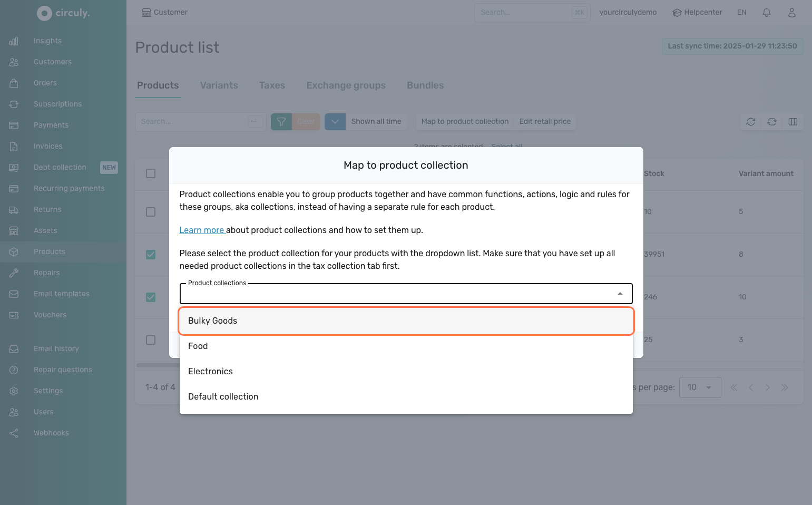Screen dimensions: 812x505
Task: Expand the time range chevron dropdown
Action: (x=335, y=122)
